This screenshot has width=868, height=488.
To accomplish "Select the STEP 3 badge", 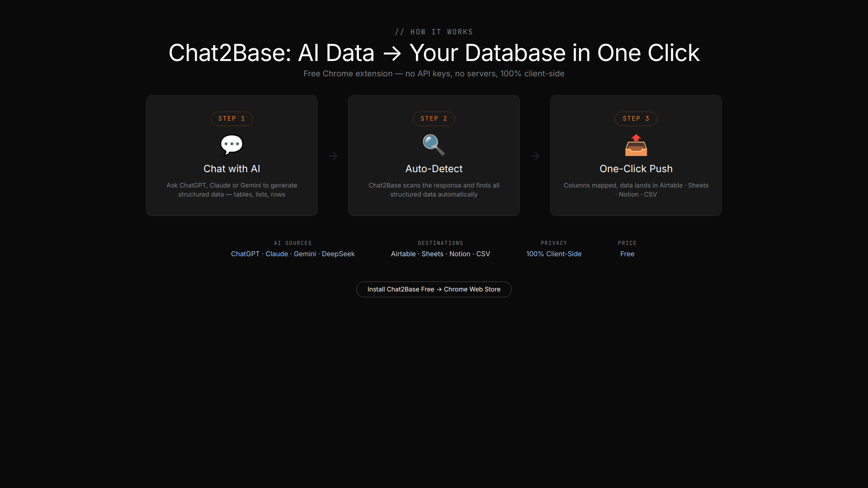I will point(636,119).
